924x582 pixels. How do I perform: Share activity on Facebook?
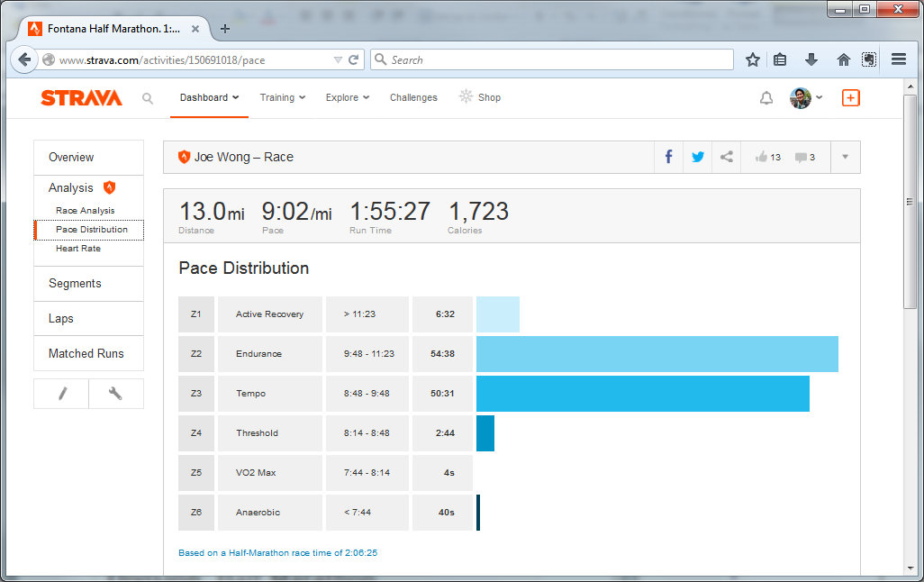tap(668, 157)
